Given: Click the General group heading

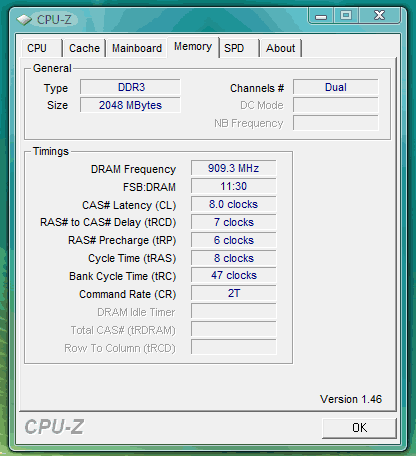Looking at the screenshot, I should [x=52, y=68].
